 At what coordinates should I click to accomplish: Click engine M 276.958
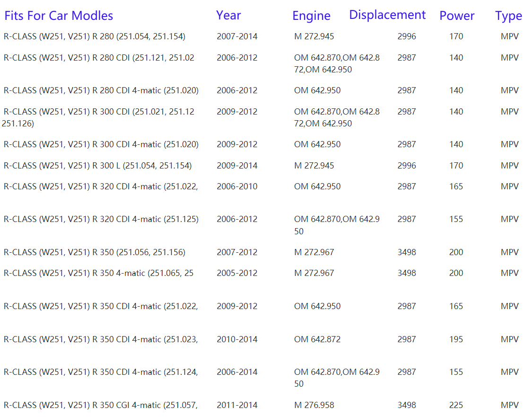[x=314, y=405]
